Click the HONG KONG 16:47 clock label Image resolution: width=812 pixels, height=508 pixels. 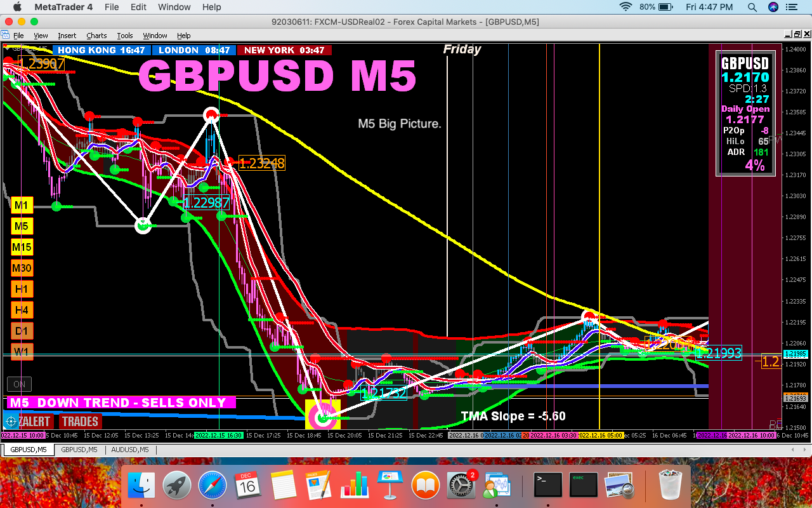pyautogui.click(x=101, y=50)
